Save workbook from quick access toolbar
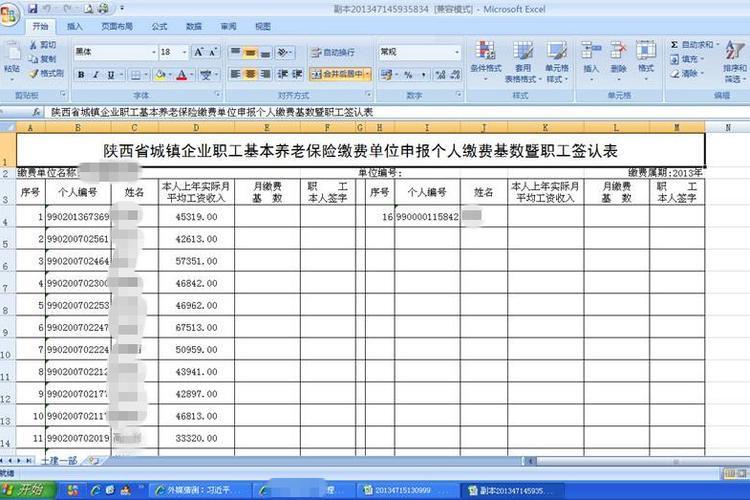 tap(33, 9)
